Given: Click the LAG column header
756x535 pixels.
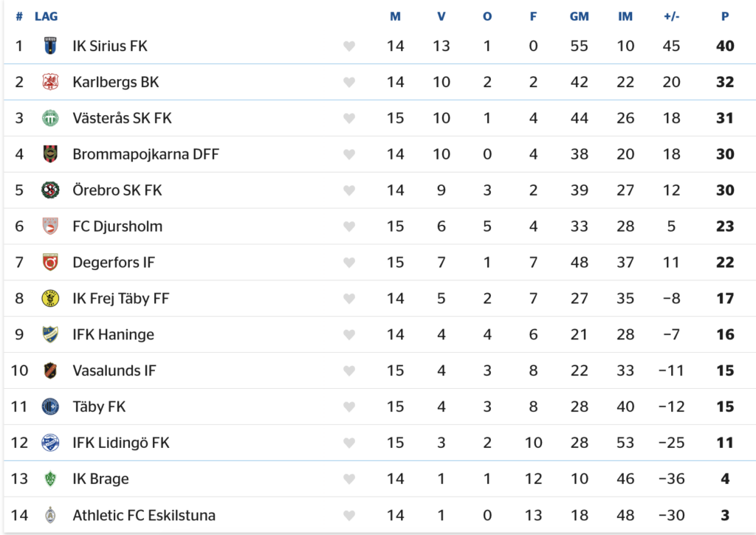Looking at the screenshot, I should (x=47, y=16).
